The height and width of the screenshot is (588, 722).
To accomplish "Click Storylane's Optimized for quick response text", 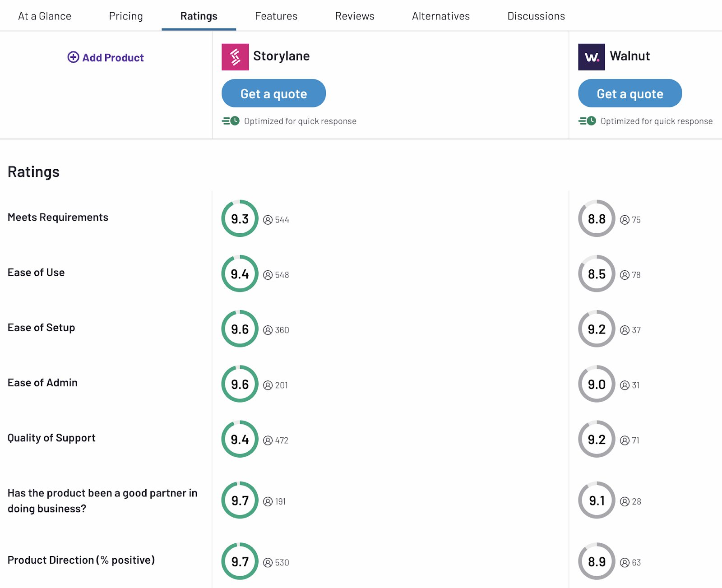I will 300,121.
